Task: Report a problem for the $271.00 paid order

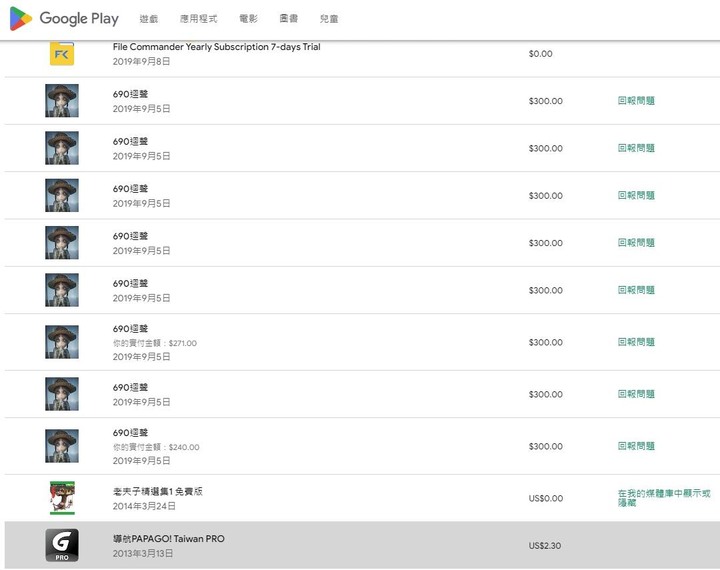Action: 636,342
